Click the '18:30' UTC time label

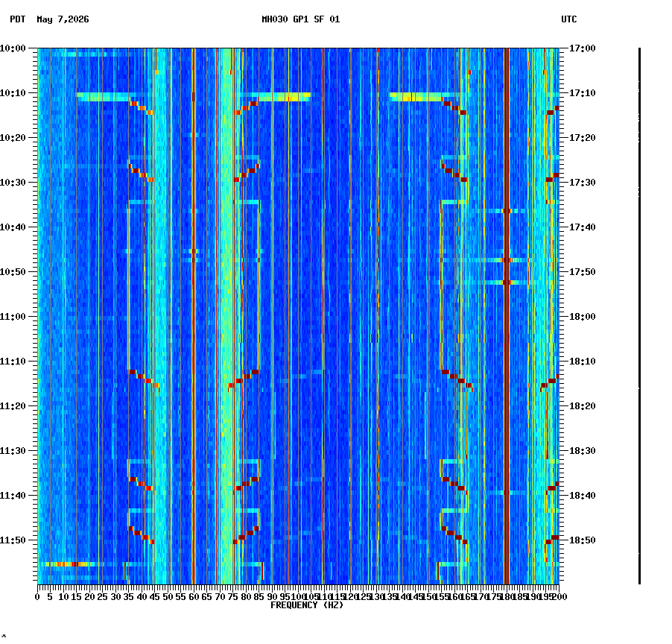[x=583, y=451]
